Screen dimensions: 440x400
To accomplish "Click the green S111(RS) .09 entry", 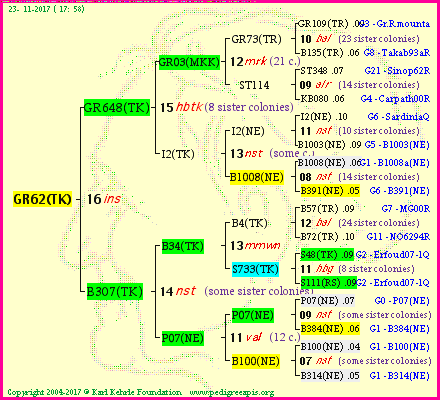I will (328, 283).
